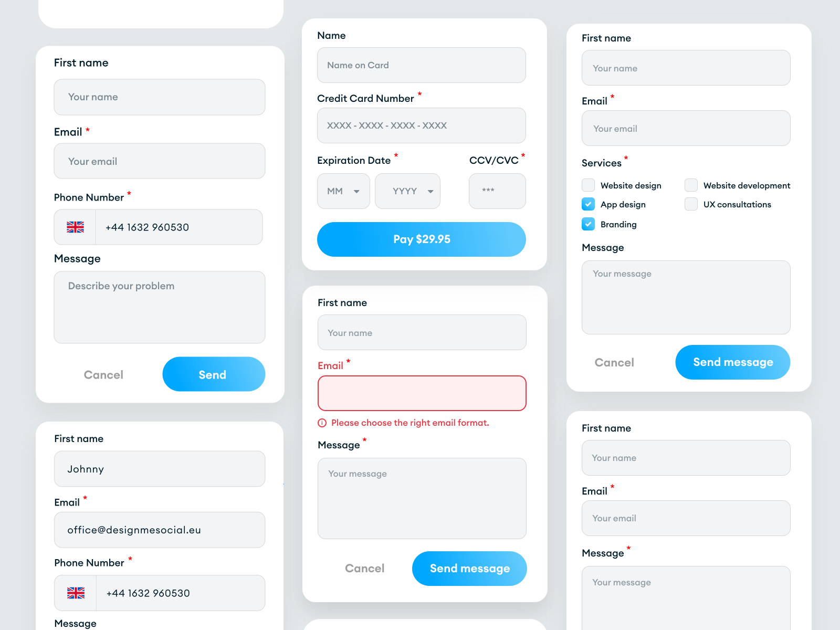Enable the UX consultations checkbox
The image size is (840, 630).
point(691,204)
